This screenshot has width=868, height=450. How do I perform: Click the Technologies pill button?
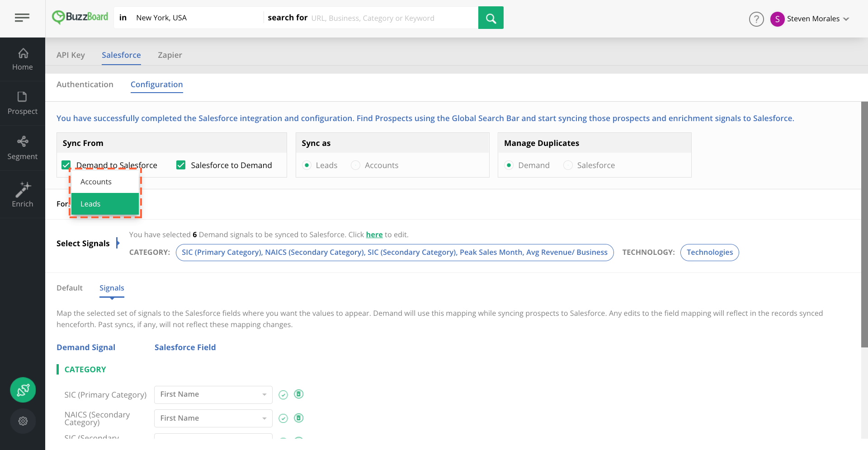pos(710,253)
